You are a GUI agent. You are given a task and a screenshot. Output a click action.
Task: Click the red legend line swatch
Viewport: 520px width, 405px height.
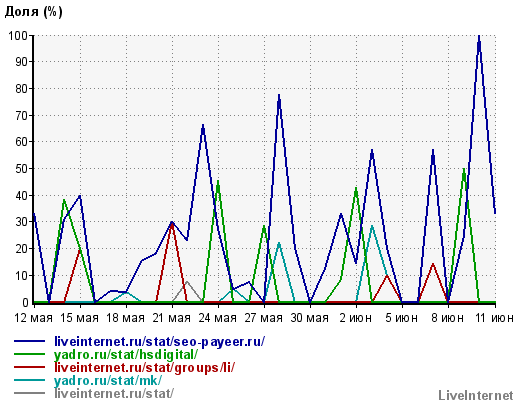[29, 367]
